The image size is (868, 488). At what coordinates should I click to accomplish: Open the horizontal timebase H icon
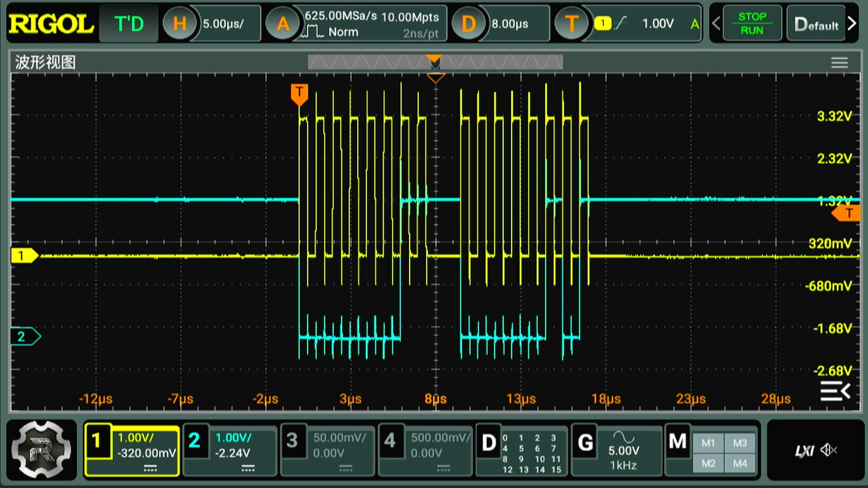179,23
